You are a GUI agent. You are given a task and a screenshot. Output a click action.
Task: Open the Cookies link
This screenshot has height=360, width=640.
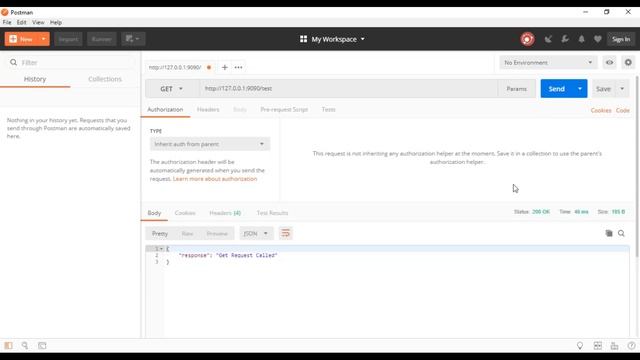click(x=601, y=110)
